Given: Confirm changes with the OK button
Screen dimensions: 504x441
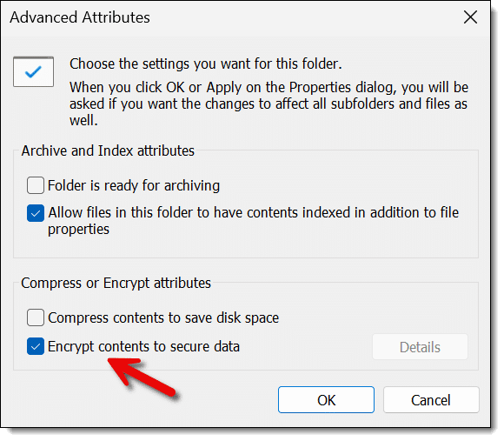Looking at the screenshot, I should [326, 400].
